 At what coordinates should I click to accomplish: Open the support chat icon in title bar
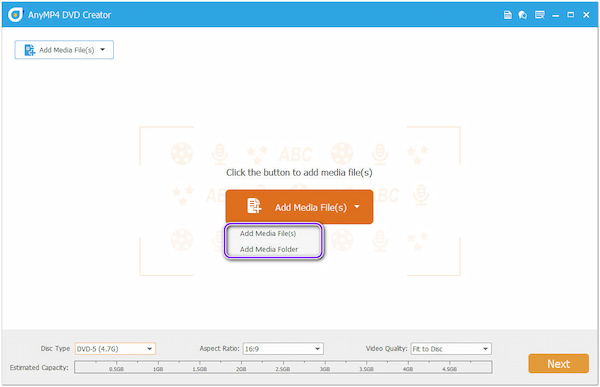[x=523, y=15]
